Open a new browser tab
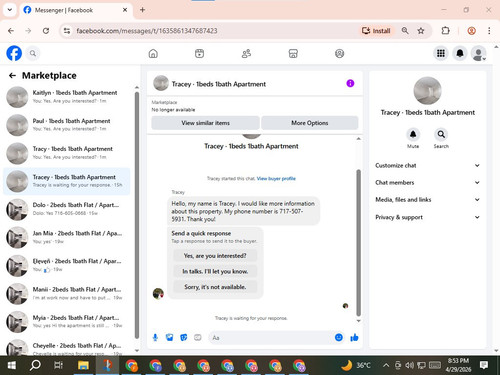 coord(142,10)
